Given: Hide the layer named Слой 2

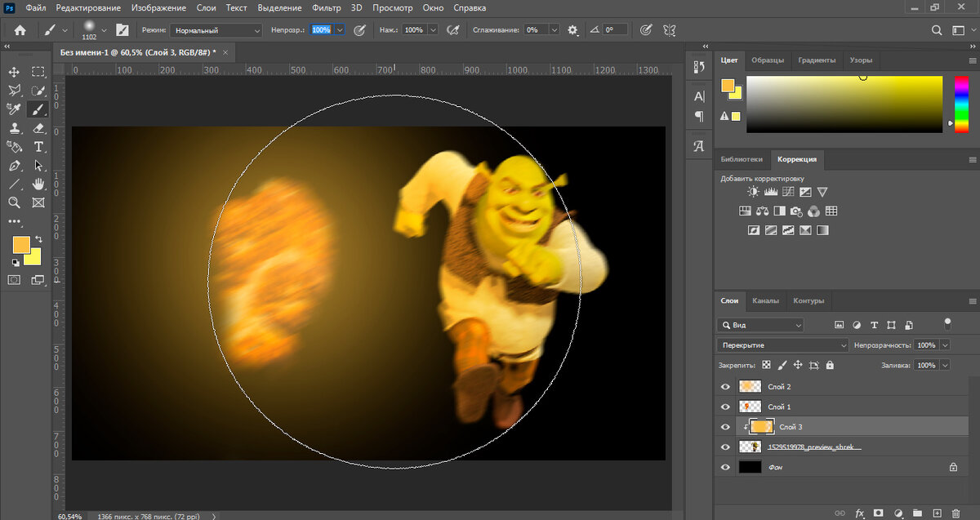Looking at the screenshot, I should pyautogui.click(x=725, y=387).
